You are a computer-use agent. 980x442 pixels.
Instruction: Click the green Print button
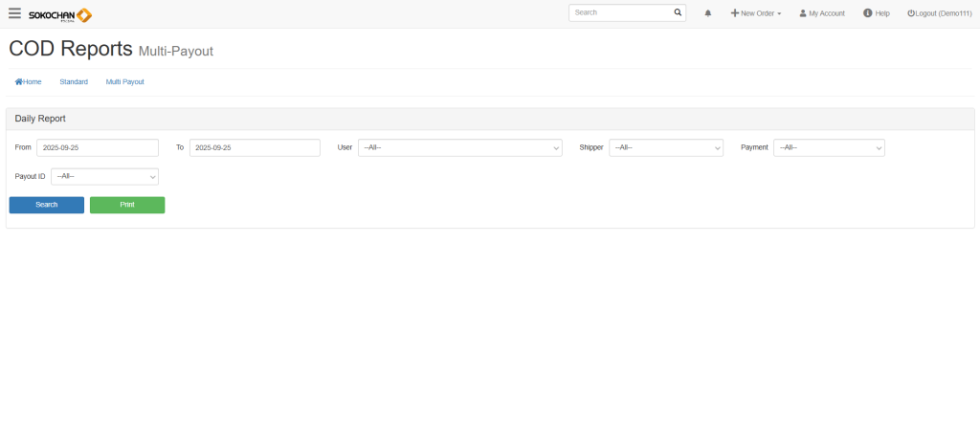[127, 205]
